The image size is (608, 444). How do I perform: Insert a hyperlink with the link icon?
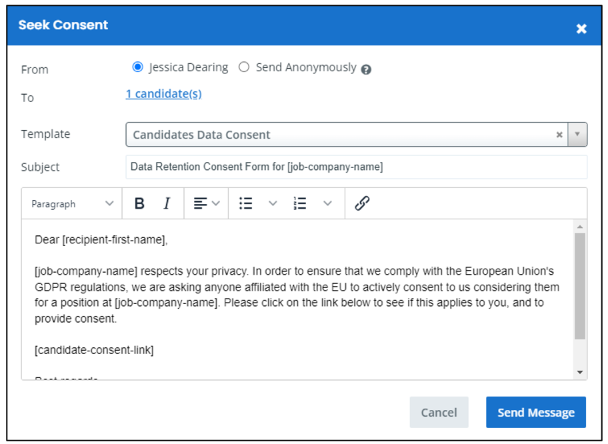point(362,203)
